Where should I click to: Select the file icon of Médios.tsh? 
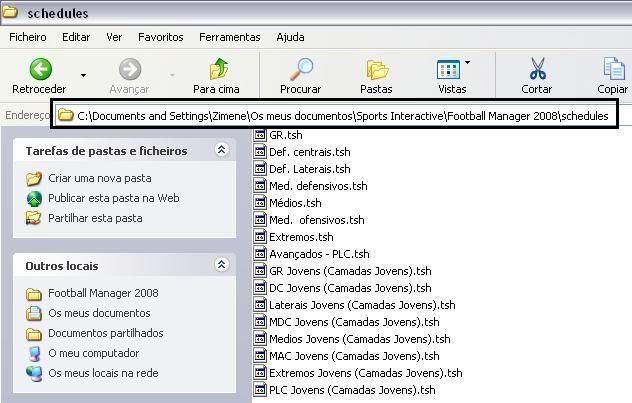260,203
